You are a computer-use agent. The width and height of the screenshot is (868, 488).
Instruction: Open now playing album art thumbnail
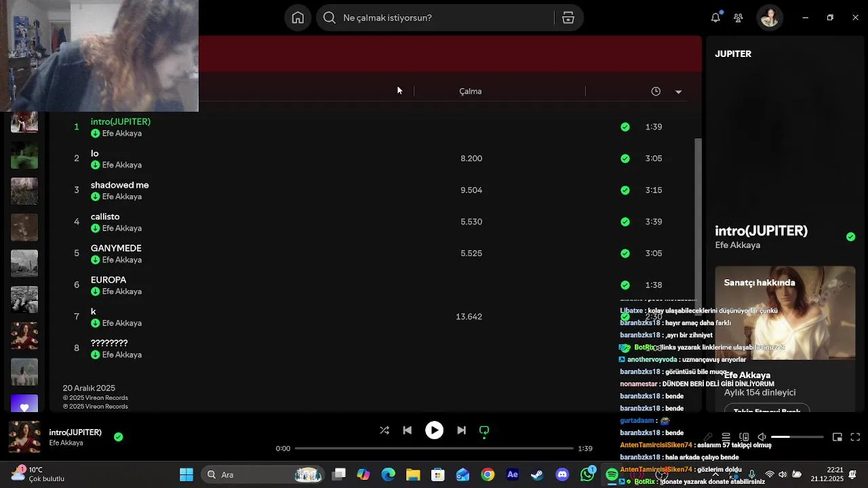click(x=24, y=437)
